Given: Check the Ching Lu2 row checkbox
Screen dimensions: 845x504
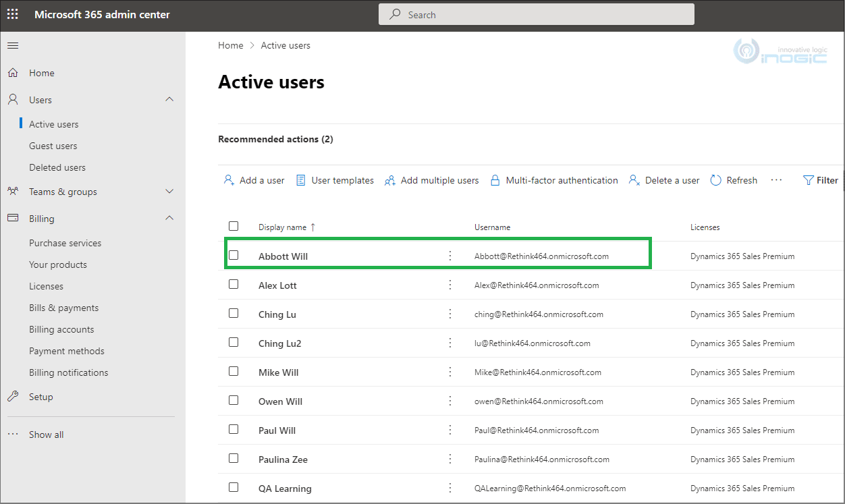Looking at the screenshot, I should pyautogui.click(x=234, y=342).
